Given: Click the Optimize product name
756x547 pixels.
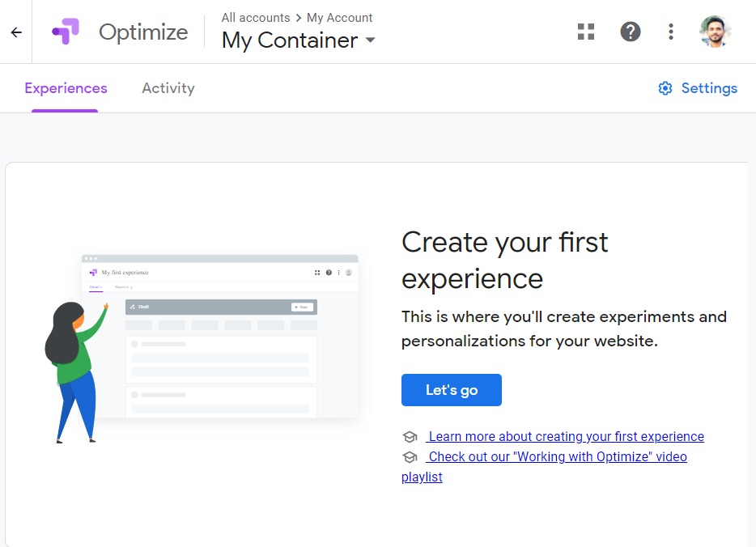Looking at the screenshot, I should 143,32.
